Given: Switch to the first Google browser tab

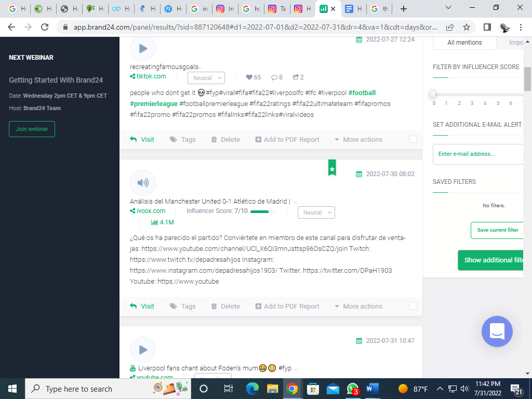Looking at the screenshot, I should (17, 9).
